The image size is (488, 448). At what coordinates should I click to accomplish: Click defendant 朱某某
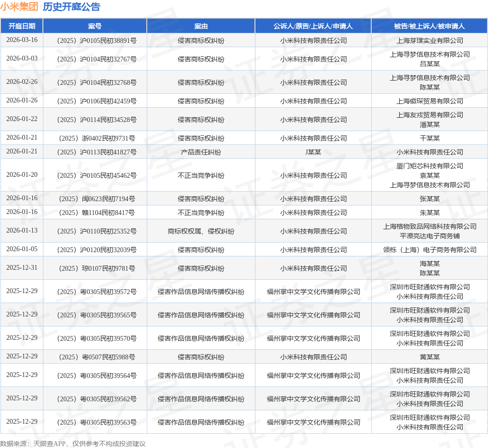coord(429,213)
